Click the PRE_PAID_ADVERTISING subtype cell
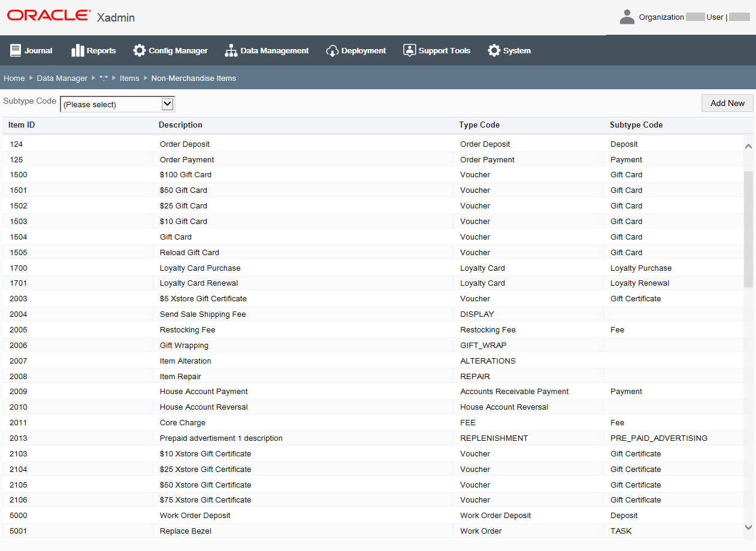The width and height of the screenshot is (756, 551). [659, 438]
